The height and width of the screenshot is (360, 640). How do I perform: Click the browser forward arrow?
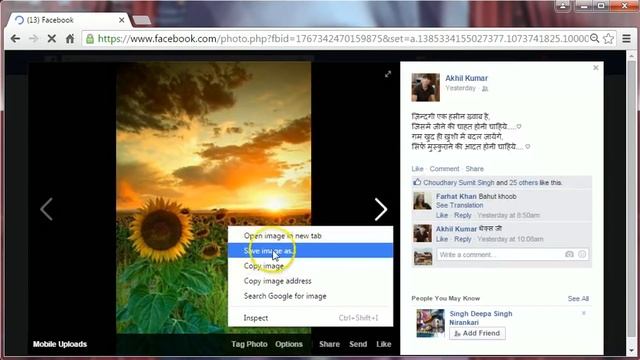click(33, 39)
